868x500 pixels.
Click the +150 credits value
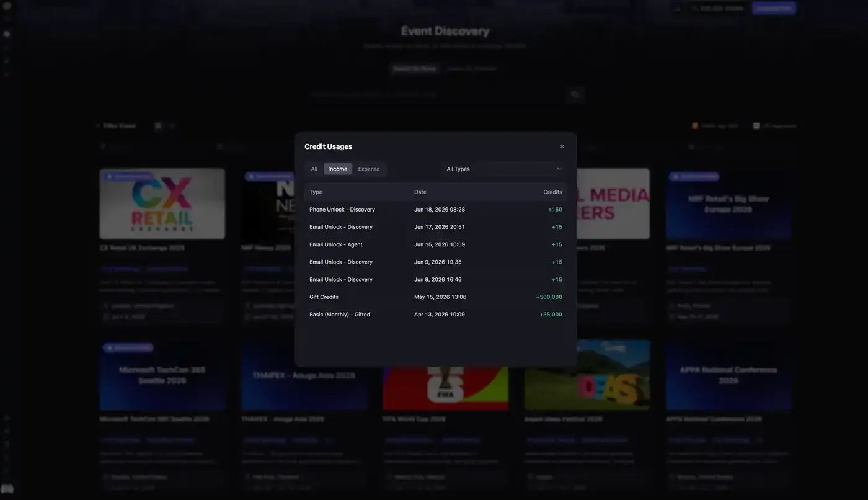click(555, 210)
